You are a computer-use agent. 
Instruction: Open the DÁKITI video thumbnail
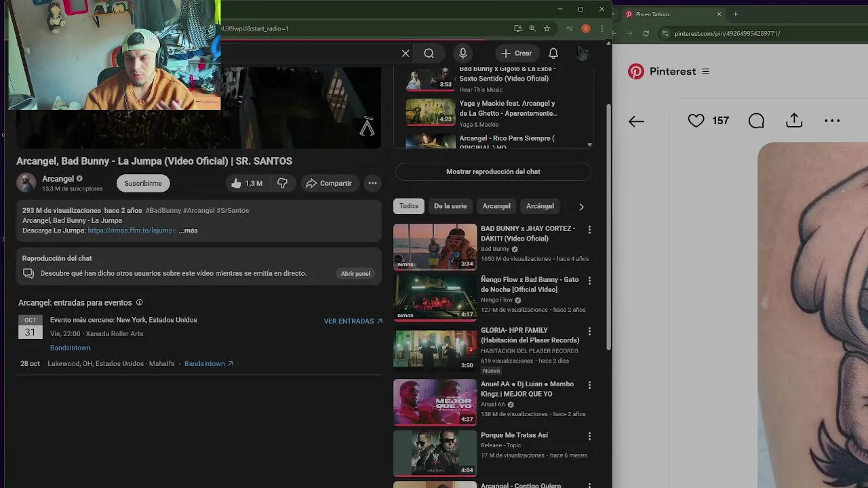point(435,247)
